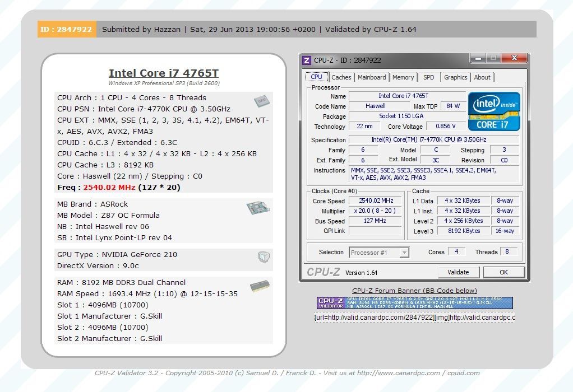
Task: Click the RAM Speed : 1693.4 MHz line
Action: [147, 294]
